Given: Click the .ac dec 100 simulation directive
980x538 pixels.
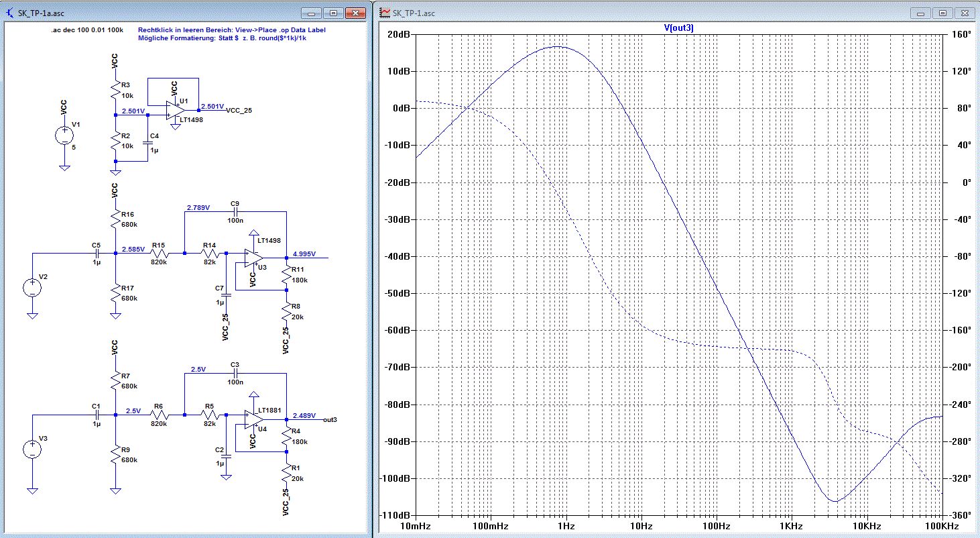Looking at the screenshot, I should pos(87,30).
